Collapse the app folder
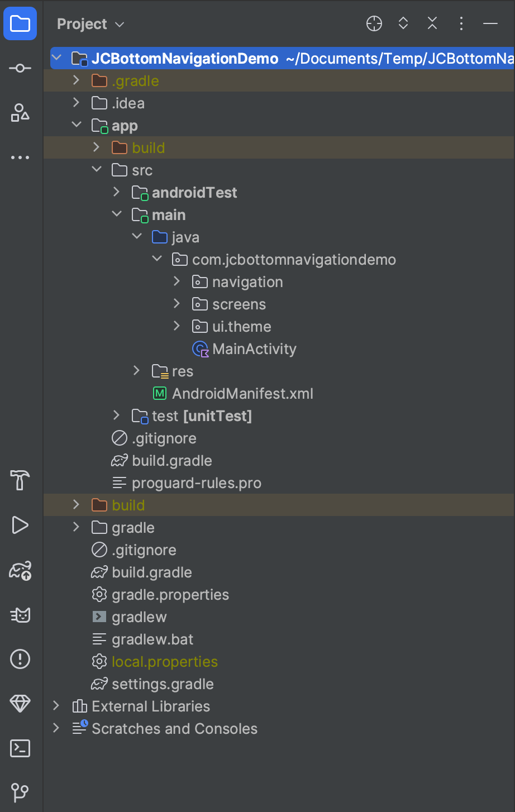Screen dimensions: 515x812 pyautogui.click(x=77, y=125)
